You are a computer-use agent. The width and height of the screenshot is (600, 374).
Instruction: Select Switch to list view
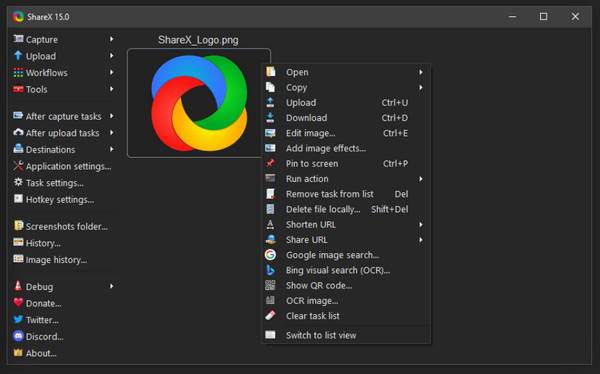[346, 335]
